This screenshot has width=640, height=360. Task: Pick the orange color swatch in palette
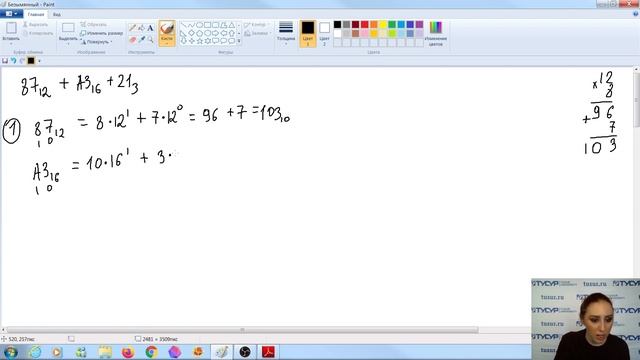tap(374, 24)
